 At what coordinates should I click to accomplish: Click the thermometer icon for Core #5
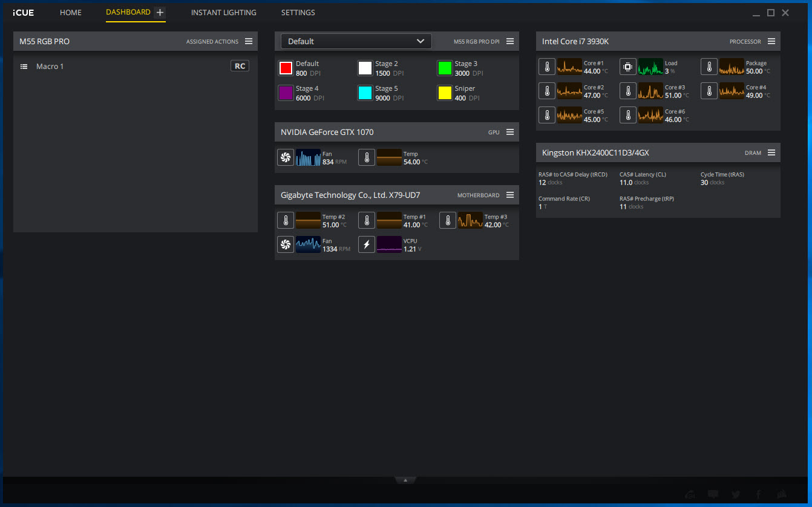547,115
